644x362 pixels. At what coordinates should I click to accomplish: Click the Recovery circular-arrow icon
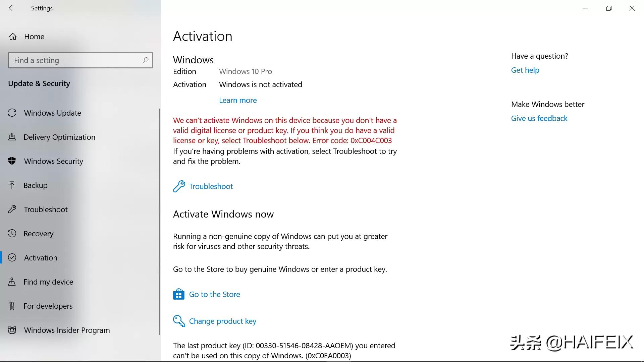pyautogui.click(x=12, y=233)
